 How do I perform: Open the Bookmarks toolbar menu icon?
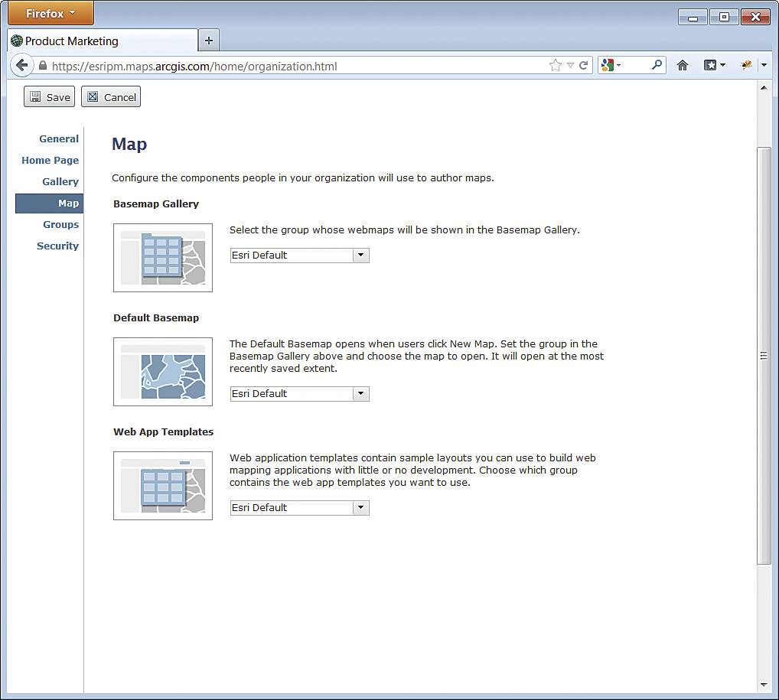click(x=715, y=65)
